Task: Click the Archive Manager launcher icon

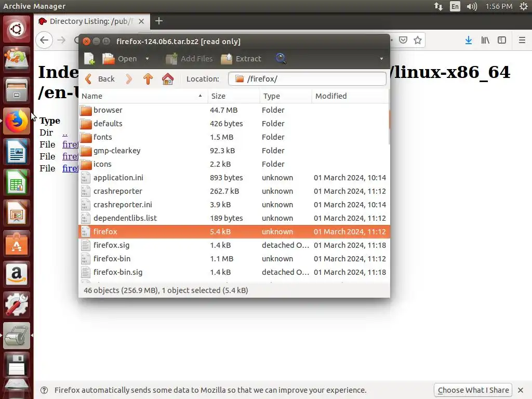Action: pyautogui.click(x=17, y=336)
